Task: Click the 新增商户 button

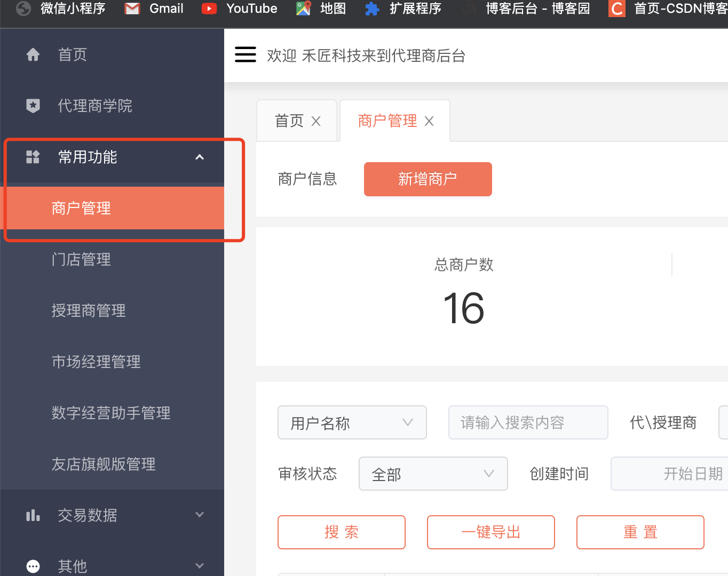Action: coord(428,179)
